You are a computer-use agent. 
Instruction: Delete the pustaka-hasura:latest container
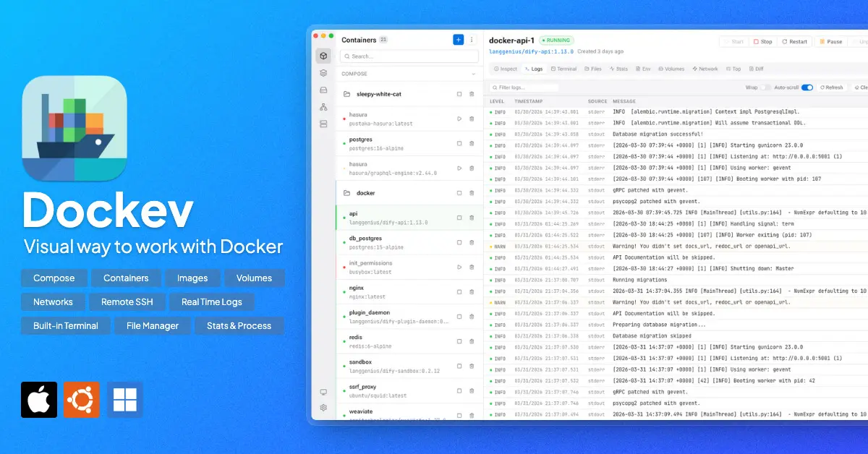(x=472, y=119)
